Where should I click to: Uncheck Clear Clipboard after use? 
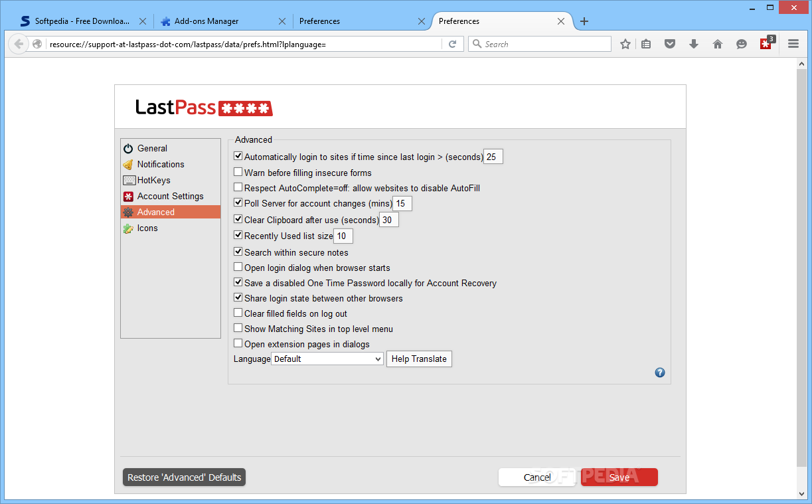point(238,219)
